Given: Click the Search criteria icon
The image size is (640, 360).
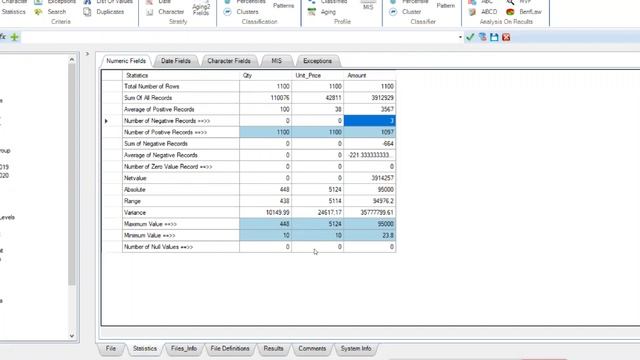Looking at the screenshot, I should point(38,12).
